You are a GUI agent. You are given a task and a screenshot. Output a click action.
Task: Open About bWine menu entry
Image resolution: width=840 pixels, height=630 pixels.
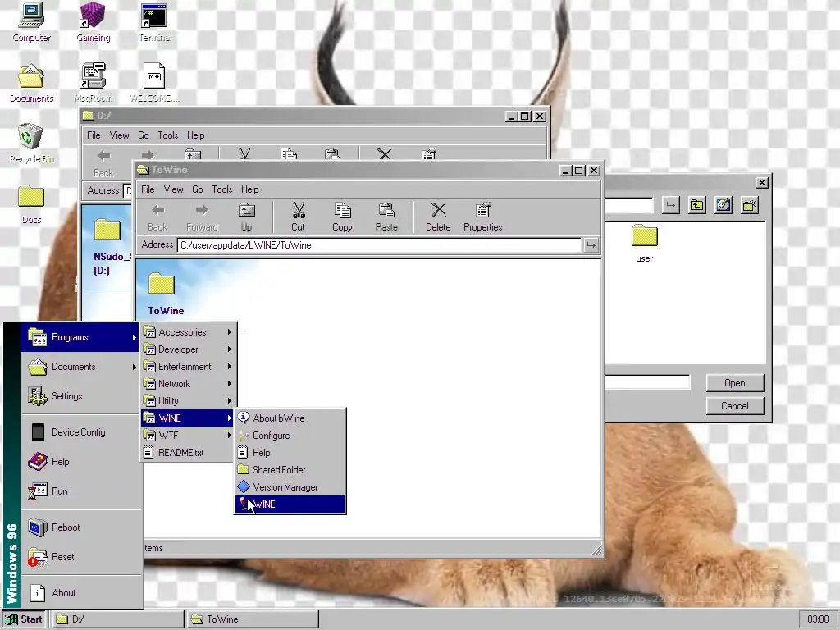(290, 418)
